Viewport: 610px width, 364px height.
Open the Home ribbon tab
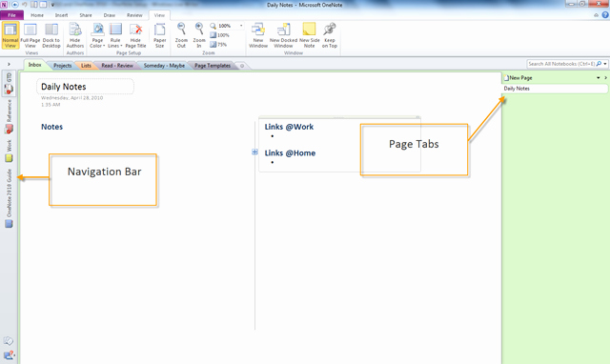[x=37, y=15]
